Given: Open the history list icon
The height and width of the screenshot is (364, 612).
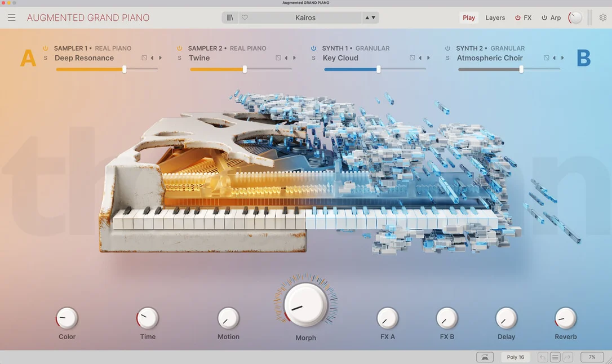Looking at the screenshot, I should (555, 357).
